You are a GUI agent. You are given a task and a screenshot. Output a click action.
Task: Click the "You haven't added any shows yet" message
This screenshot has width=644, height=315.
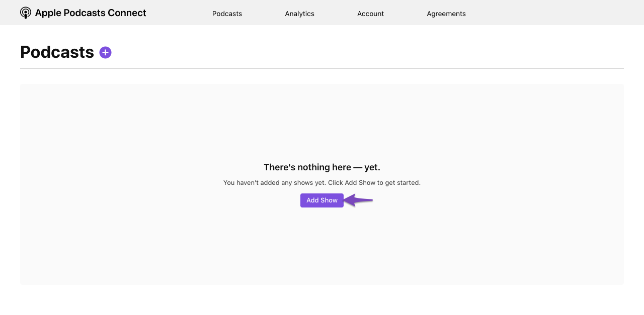[322, 183]
